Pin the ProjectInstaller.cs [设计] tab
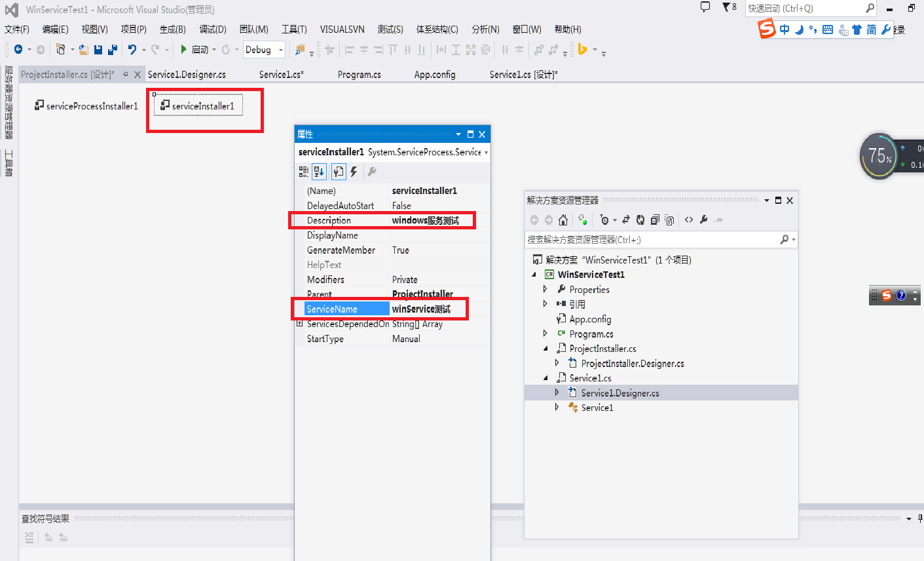This screenshot has width=924, height=561. tap(126, 75)
